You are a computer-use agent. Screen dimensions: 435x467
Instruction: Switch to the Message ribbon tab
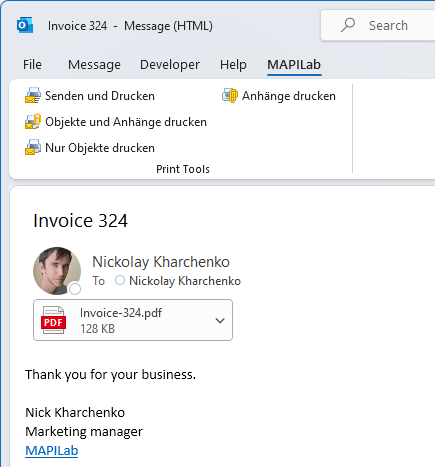click(x=94, y=64)
